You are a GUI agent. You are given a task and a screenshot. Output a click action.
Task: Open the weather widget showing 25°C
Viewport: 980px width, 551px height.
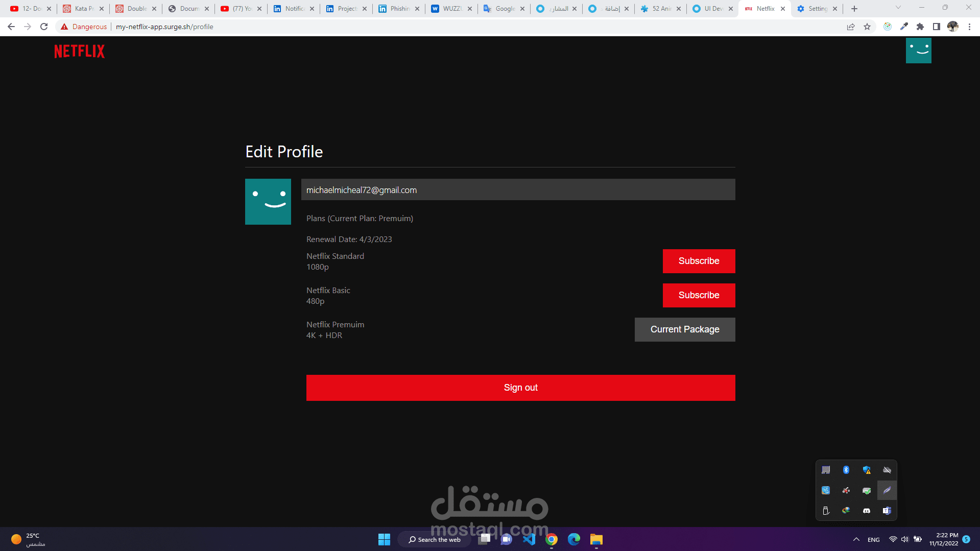point(28,539)
